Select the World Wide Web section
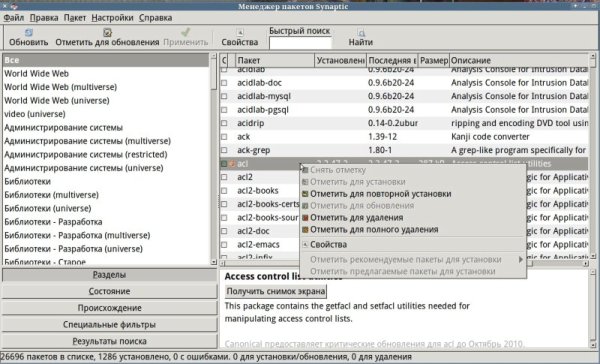The height and width of the screenshot is (364, 600). tap(106, 73)
